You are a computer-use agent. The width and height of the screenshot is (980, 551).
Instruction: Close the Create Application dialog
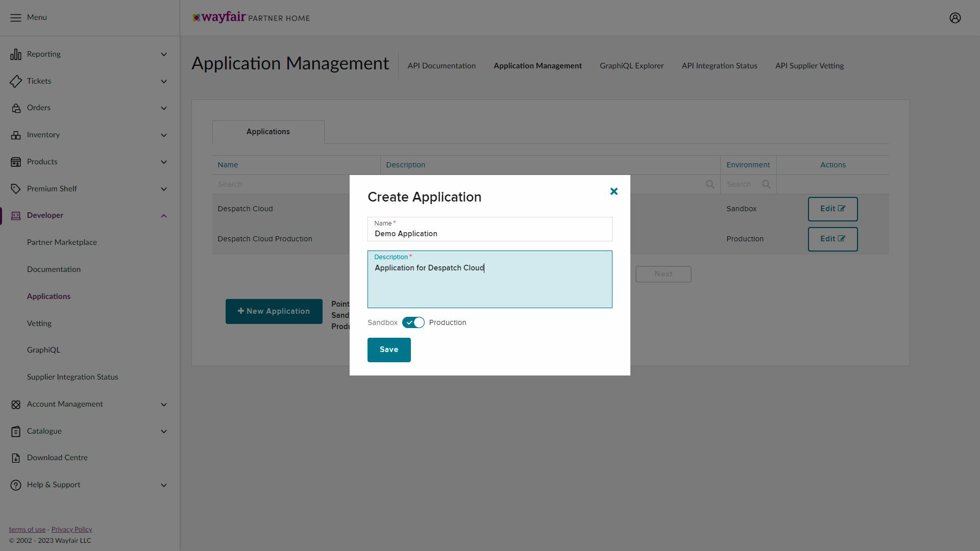pos(614,191)
